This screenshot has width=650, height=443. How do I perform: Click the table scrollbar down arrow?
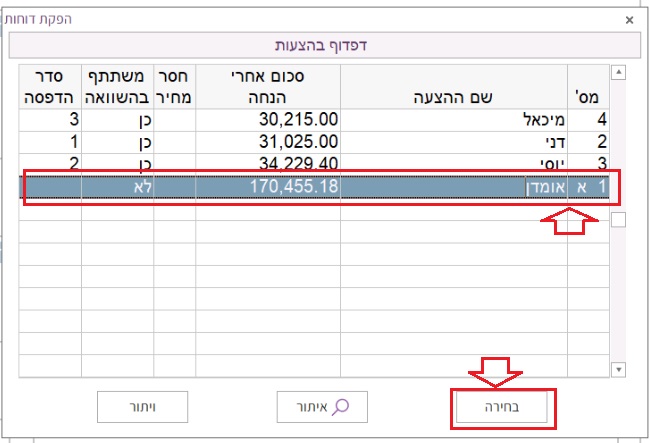tap(618, 369)
